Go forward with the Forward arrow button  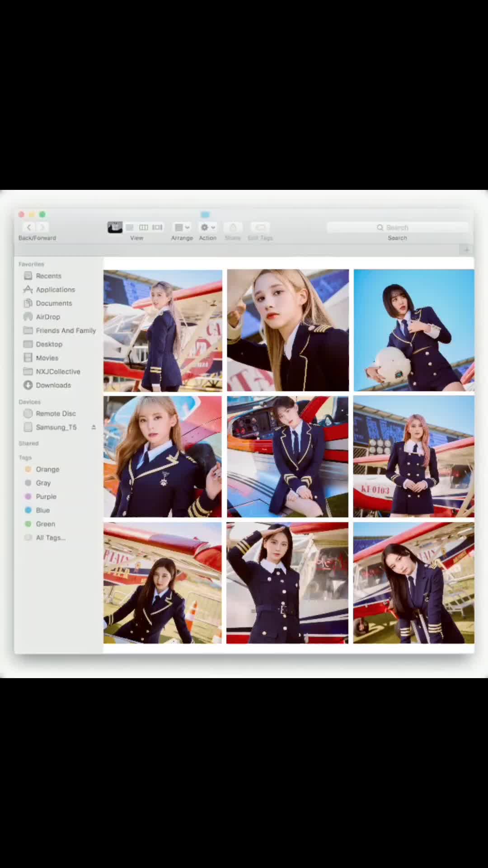(42, 227)
